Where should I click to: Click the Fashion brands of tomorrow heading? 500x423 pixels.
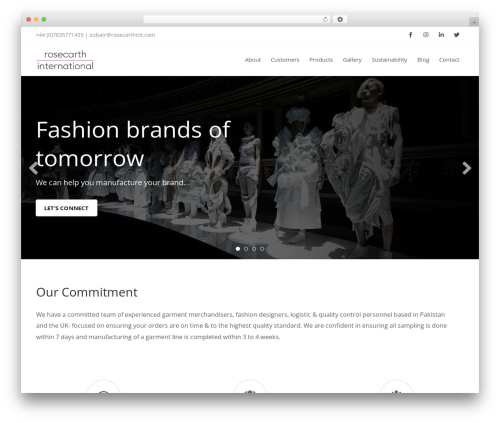(x=133, y=144)
